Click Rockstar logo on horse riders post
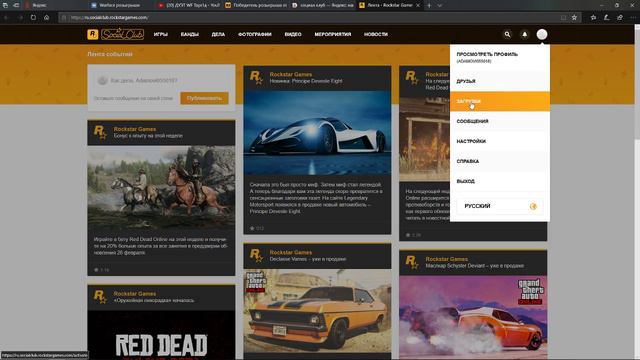 pos(100,132)
